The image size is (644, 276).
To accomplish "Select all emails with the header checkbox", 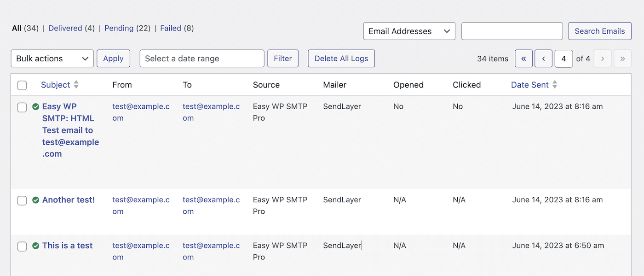I will [x=22, y=85].
